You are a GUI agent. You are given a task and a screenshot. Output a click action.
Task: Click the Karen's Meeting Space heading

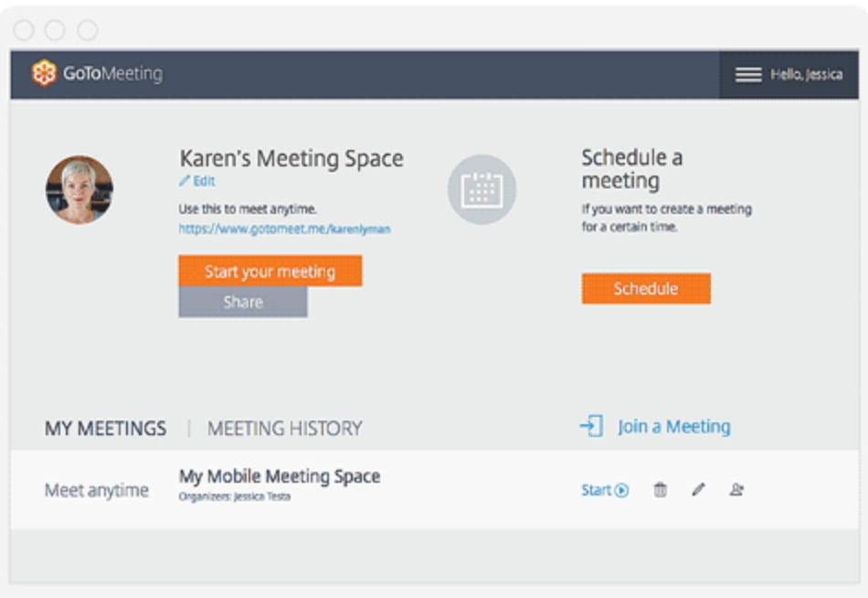click(291, 158)
